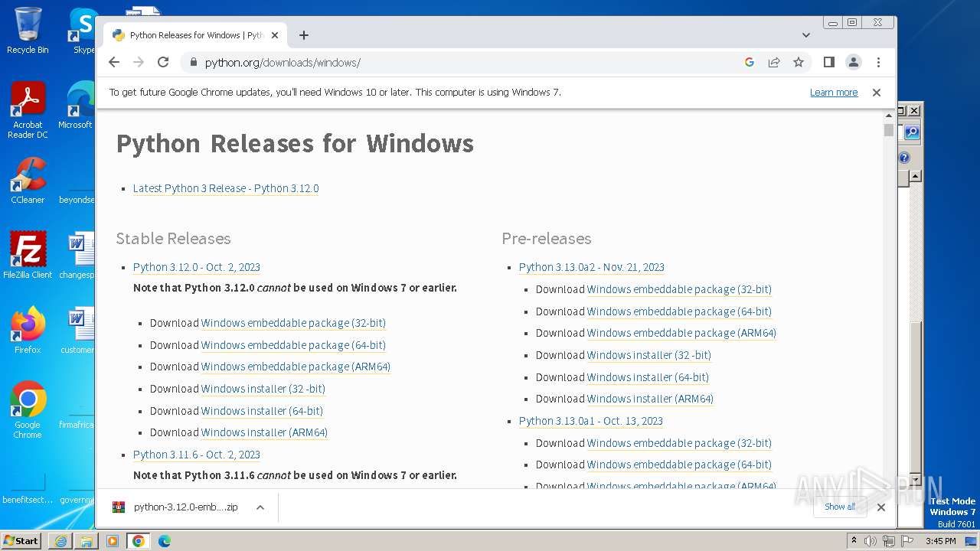This screenshot has height=551, width=980.
Task: Open the Chrome three-dot menu
Action: click(x=878, y=62)
